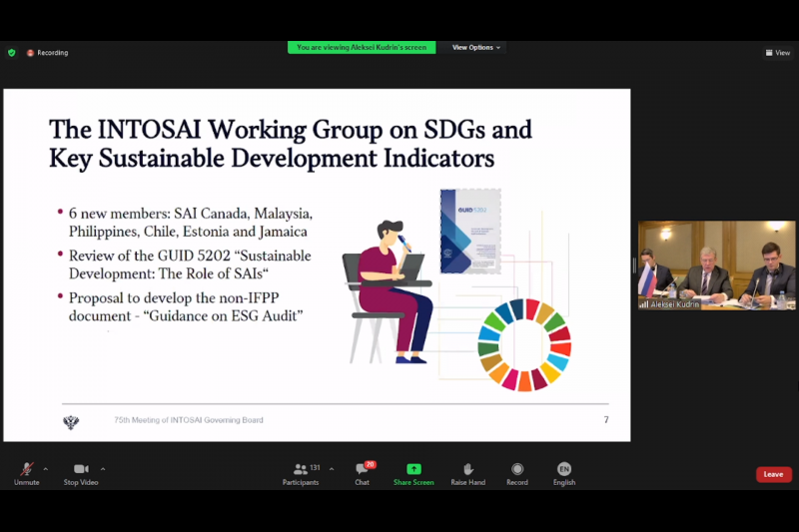This screenshot has height=532, width=799.
Task: Click the chat unread badge showing 20
Action: (x=370, y=464)
